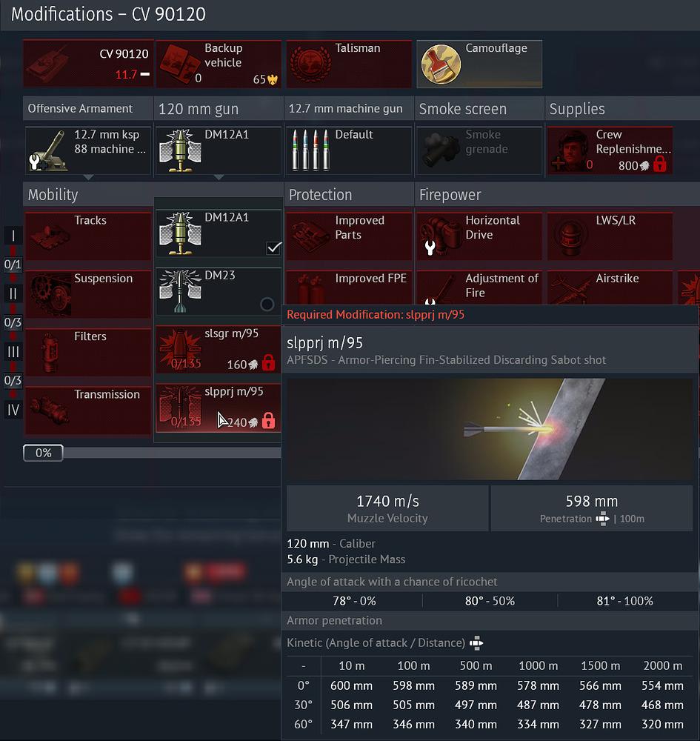This screenshot has width=700, height=741.
Task: Click the 11.7 battle rating value
Action: [x=126, y=75]
